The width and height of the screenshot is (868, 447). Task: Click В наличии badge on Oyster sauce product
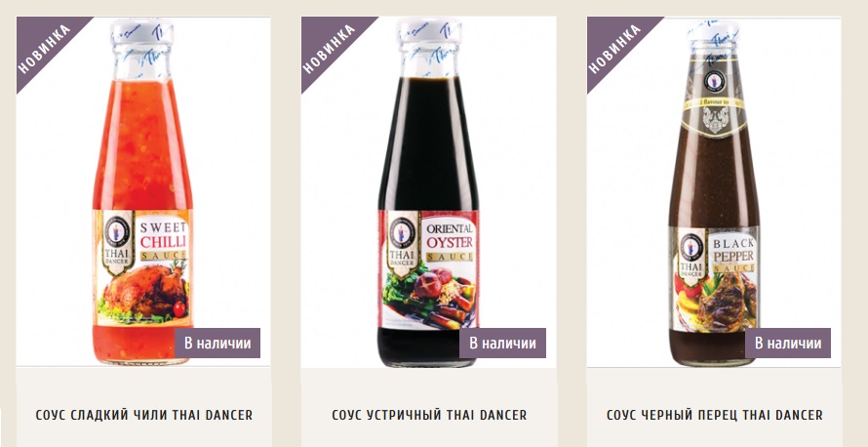point(502,343)
